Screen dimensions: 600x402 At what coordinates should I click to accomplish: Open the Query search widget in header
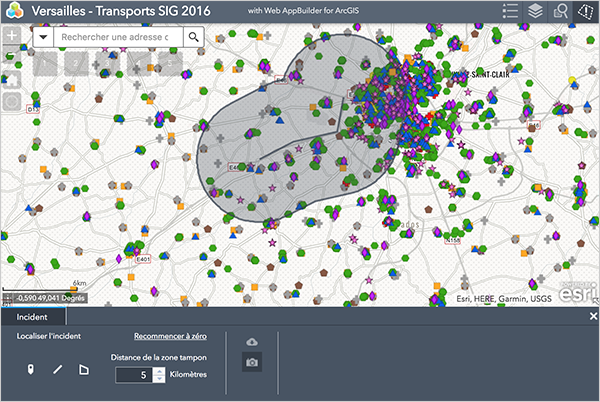[561, 11]
